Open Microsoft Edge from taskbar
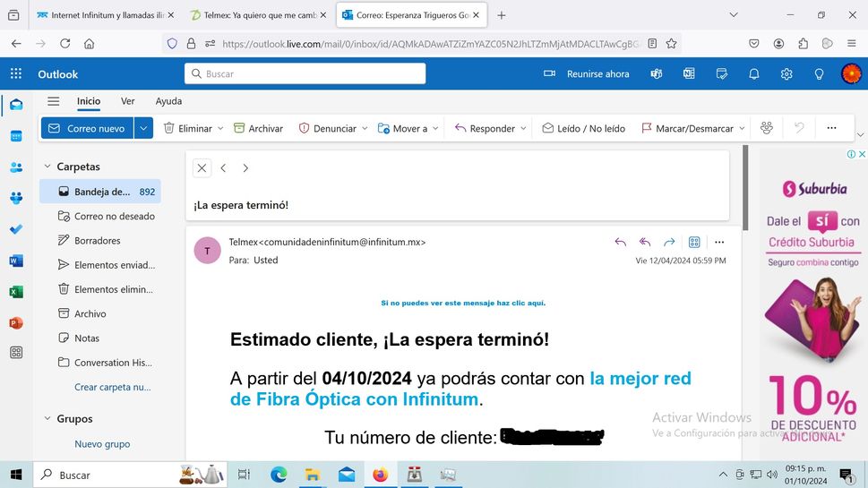Image resolution: width=868 pixels, height=488 pixels. click(x=279, y=475)
